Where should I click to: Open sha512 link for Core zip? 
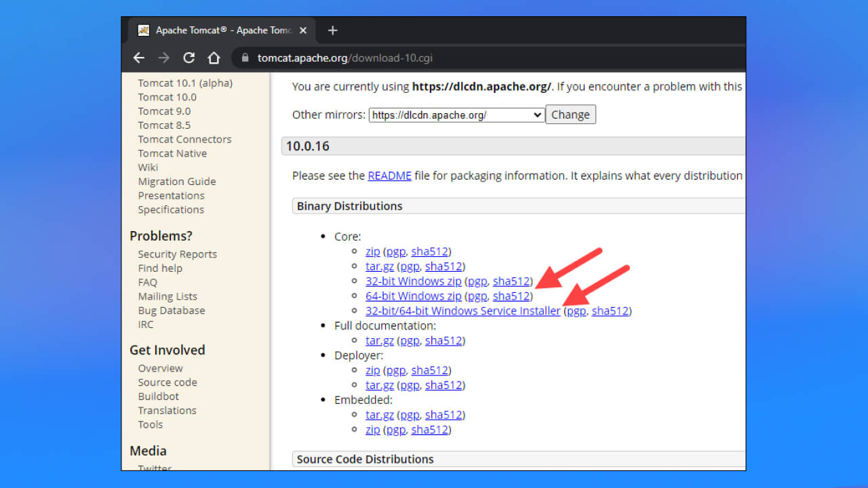[x=429, y=251]
